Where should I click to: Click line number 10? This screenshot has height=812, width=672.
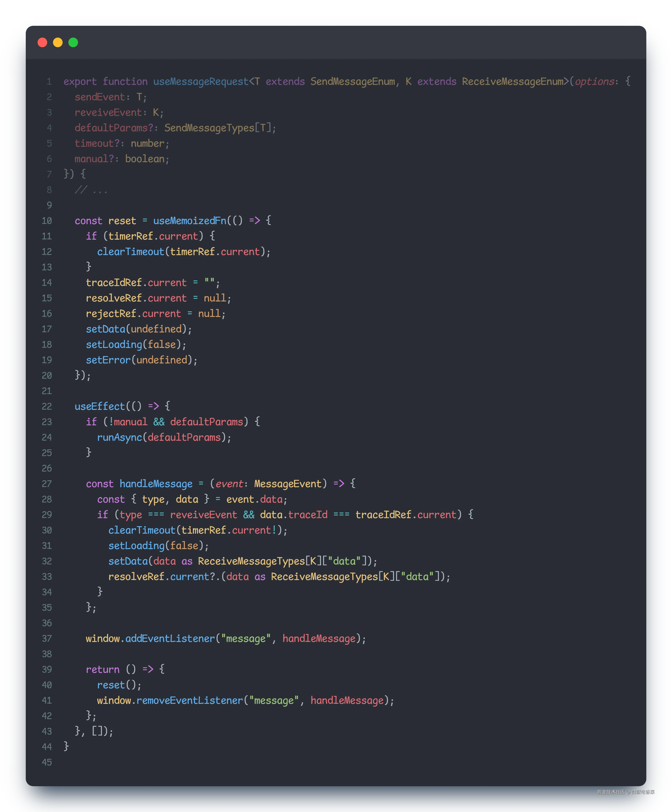(x=47, y=221)
